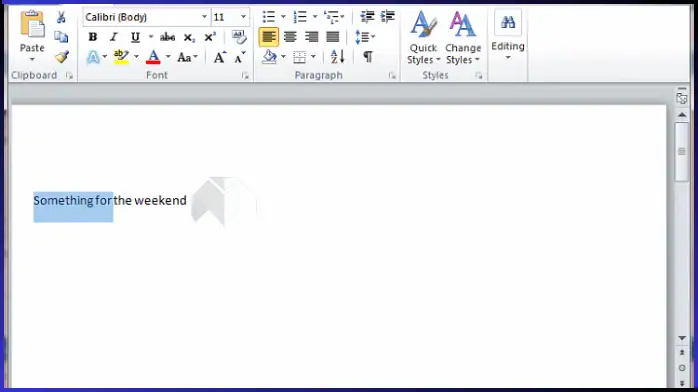
Task: Apply paragraph Shading paint bucket
Action: [269, 57]
